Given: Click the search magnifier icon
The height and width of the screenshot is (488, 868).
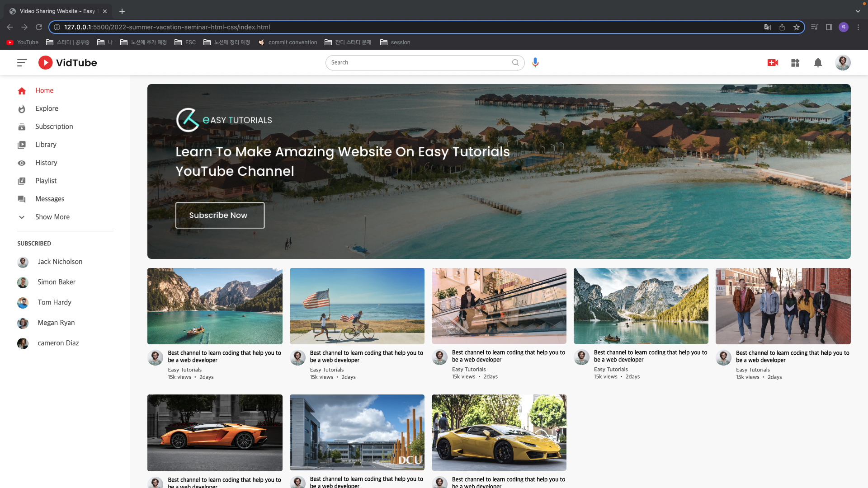Looking at the screenshot, I should click(x=515, y=63).
